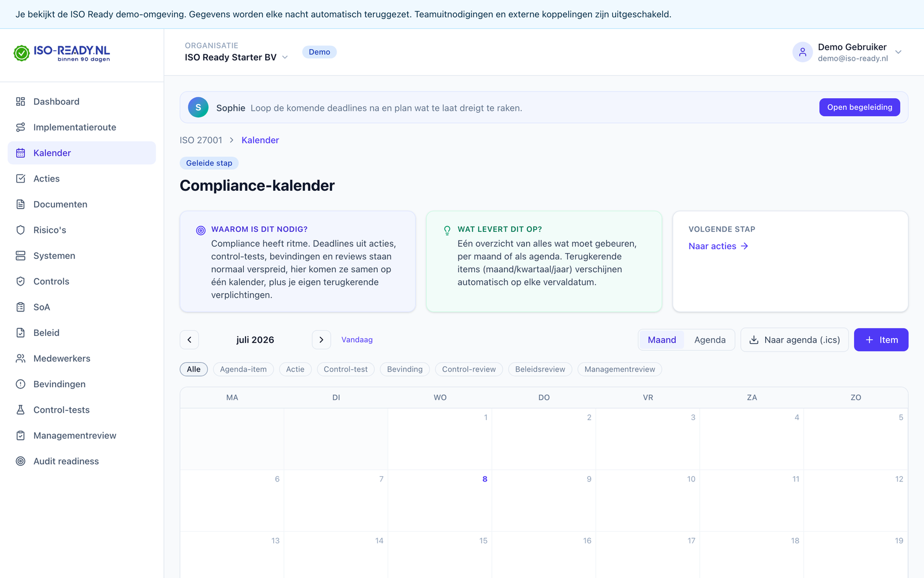Click the arrow icon beside Naar acties
This screenshot has height=578, width=924.
[744, 246]
